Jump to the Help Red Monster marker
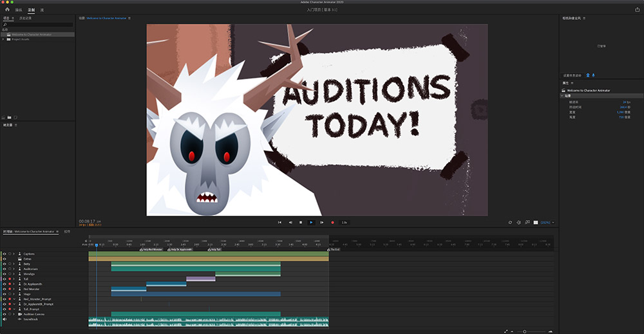644x334 pixels. [x=151, y=250]
